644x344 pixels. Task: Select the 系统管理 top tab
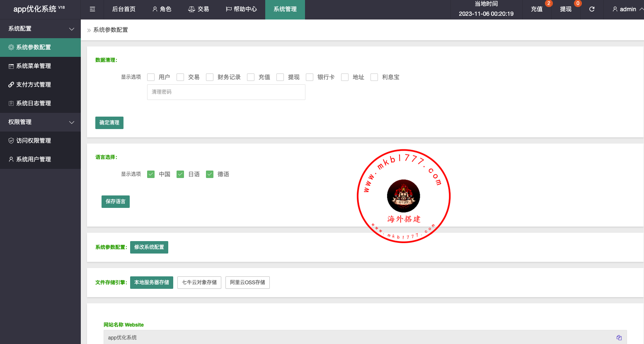coord(285,9)
